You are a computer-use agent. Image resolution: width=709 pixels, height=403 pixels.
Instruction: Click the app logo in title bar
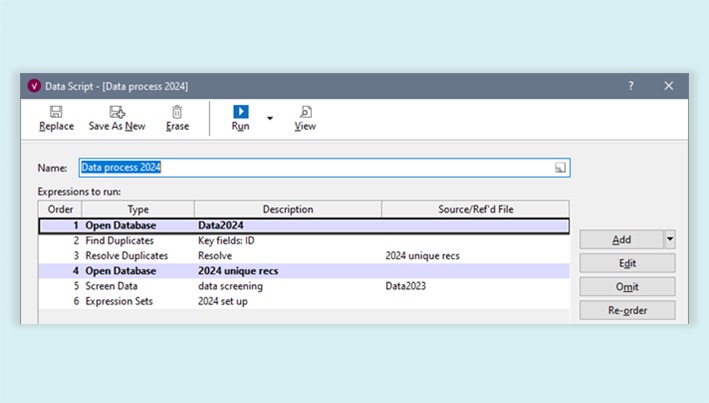pos(34,86)
